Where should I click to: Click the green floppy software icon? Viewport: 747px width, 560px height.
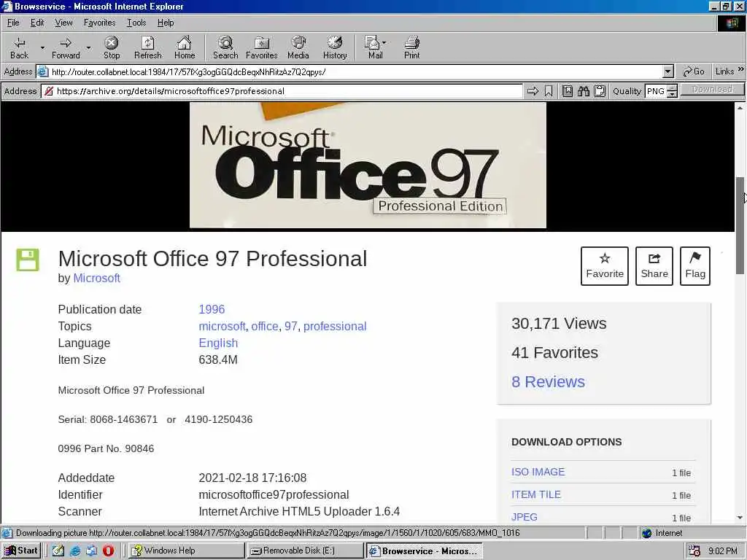[28, 260]
